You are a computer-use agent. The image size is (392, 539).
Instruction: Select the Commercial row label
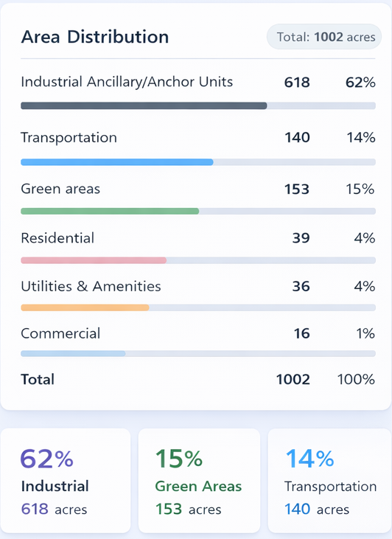pos(60,333)
